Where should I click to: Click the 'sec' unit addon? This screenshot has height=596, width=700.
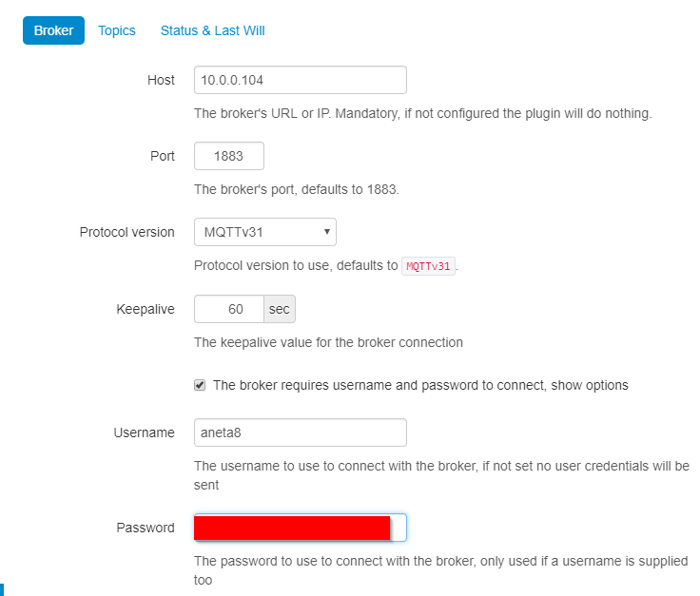pos(279,309)
